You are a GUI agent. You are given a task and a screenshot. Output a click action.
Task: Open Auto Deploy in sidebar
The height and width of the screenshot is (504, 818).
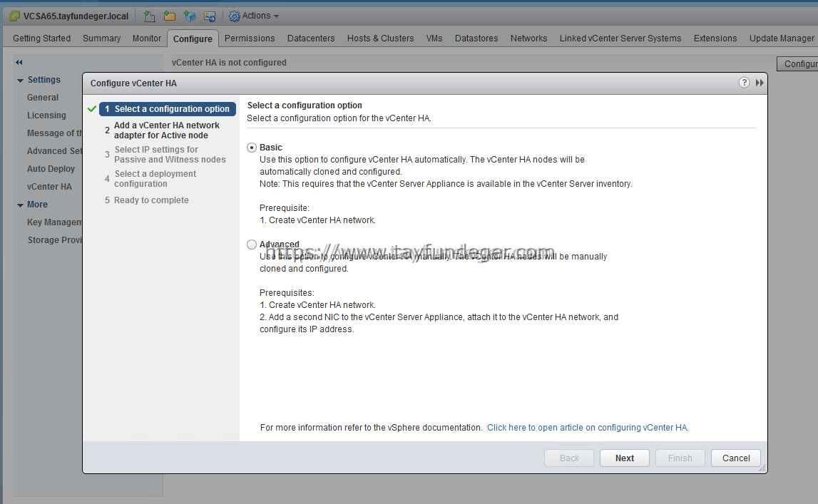click(x=51, y=168)
